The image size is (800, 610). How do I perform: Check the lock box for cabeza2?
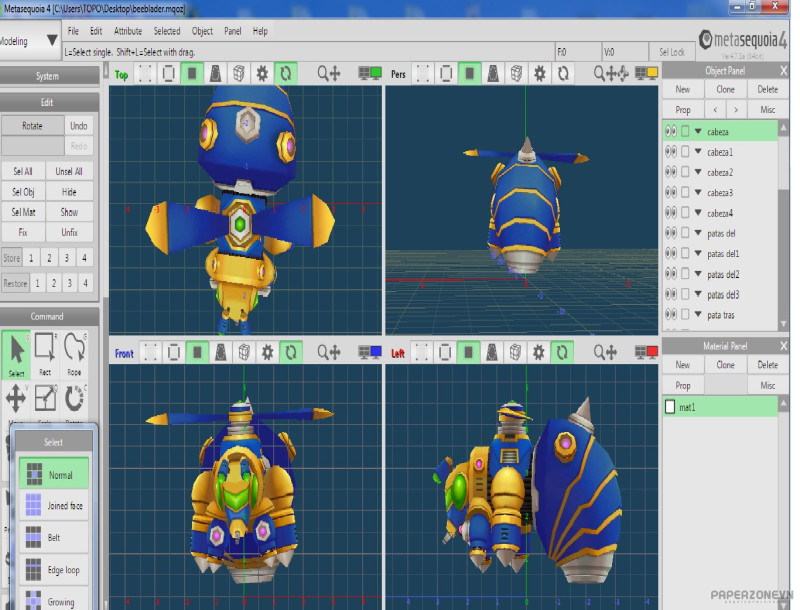click(x=685, y=173)
